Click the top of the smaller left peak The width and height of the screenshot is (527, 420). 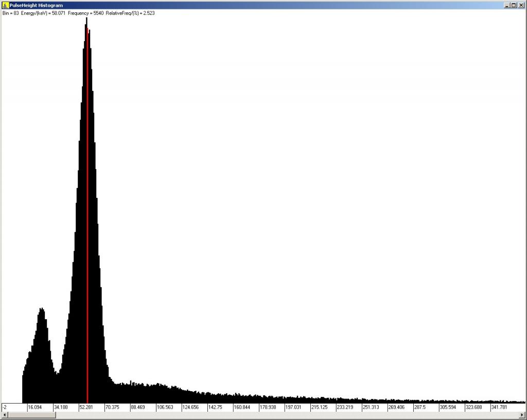click(41, 309)
